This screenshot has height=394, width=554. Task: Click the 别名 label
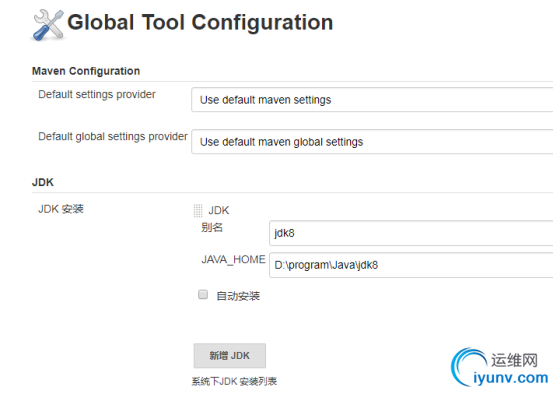coord(212,227)
